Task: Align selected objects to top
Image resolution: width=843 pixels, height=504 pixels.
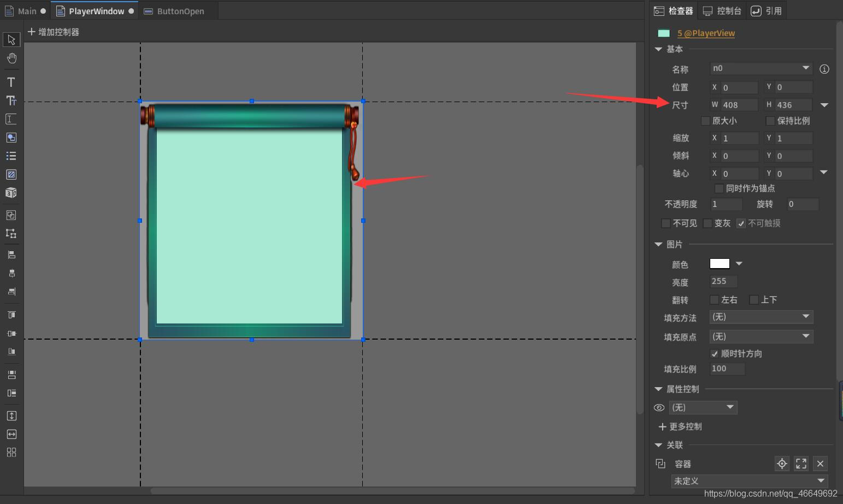Action: (11, 315)
